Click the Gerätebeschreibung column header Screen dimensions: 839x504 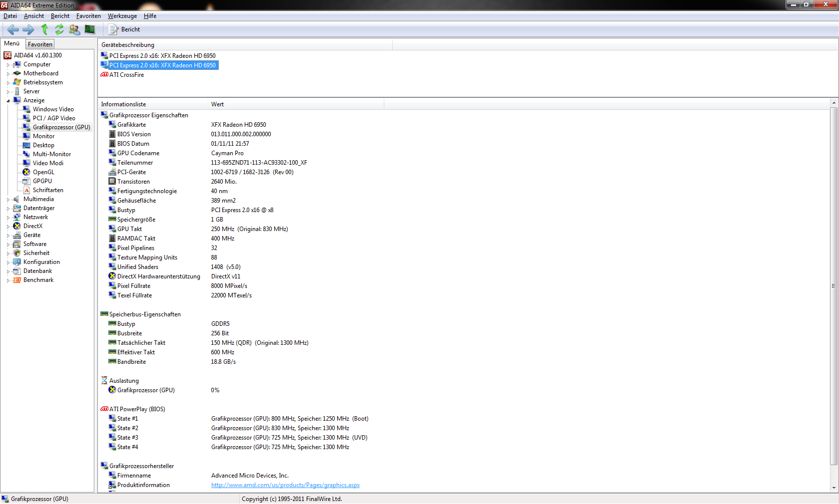[245, 45]
